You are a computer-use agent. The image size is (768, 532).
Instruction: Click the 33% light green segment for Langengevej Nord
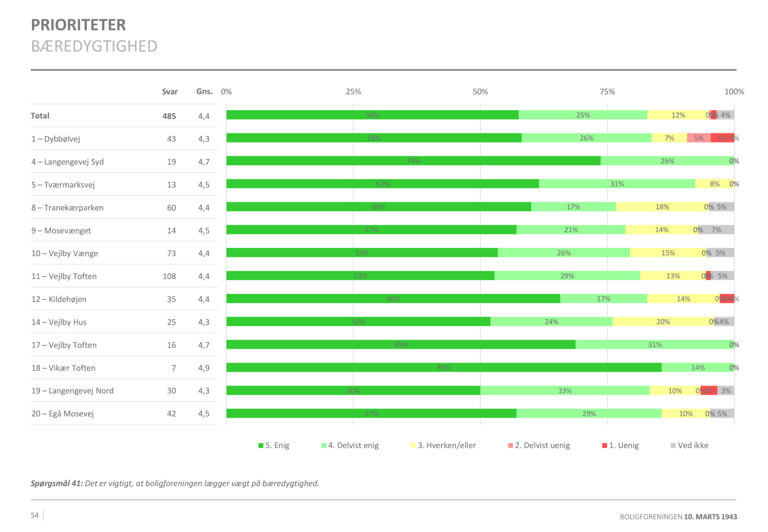(564, 391)
